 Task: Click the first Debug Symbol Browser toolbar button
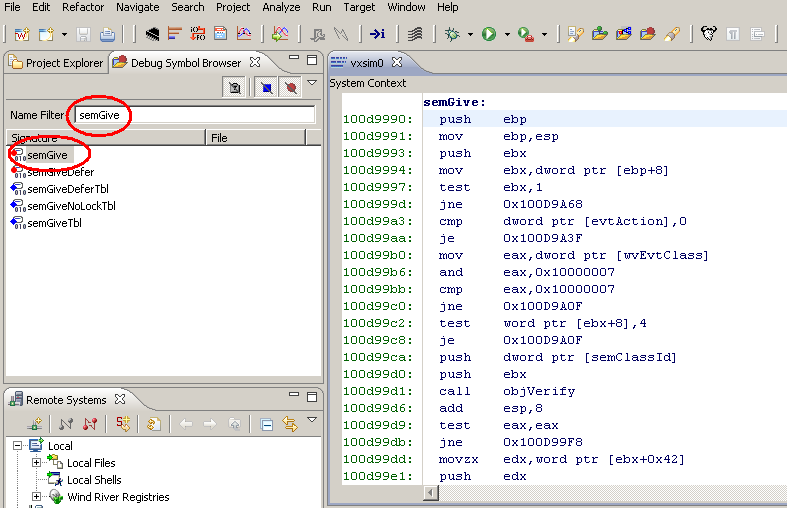pyautogui.click(x=234, y=88)
